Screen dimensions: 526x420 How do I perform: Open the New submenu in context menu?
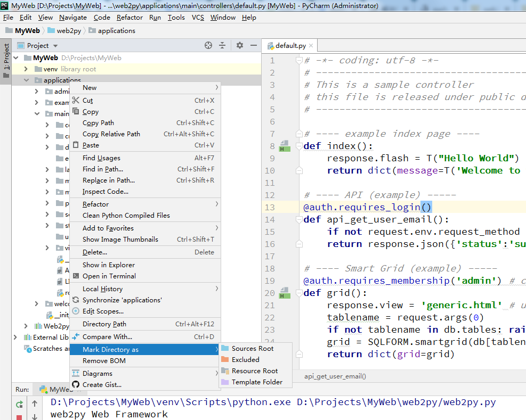coord(145,87)
